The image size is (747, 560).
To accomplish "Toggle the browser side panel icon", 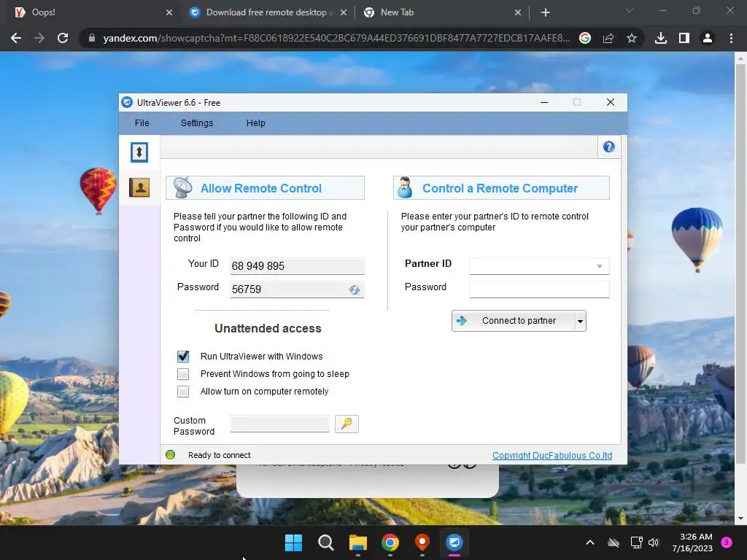I will [x=684, y=38].
